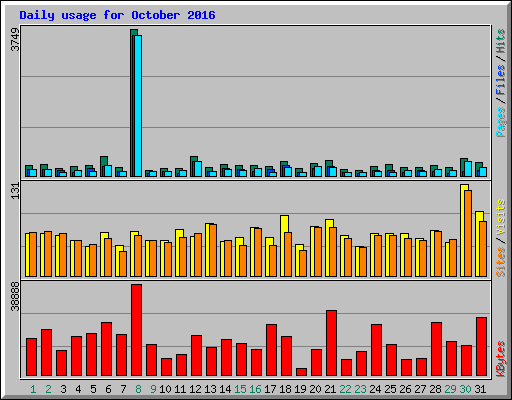Click the 3749 axis value label

tap(15, 40)
